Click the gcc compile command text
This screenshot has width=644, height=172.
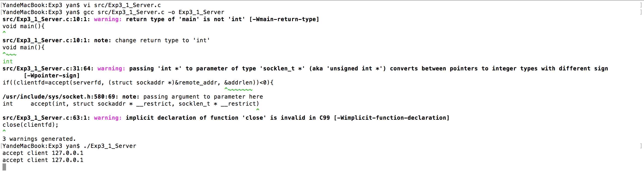[154, 12]
